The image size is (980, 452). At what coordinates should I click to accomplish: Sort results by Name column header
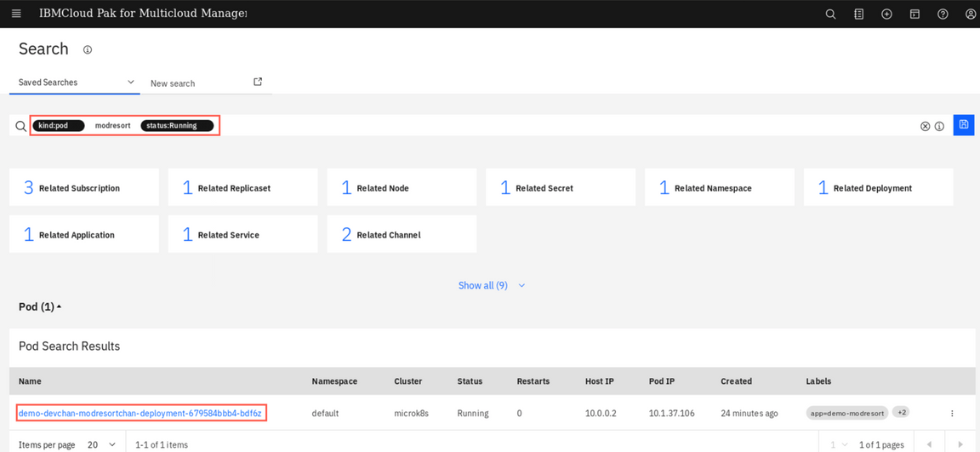31,381
